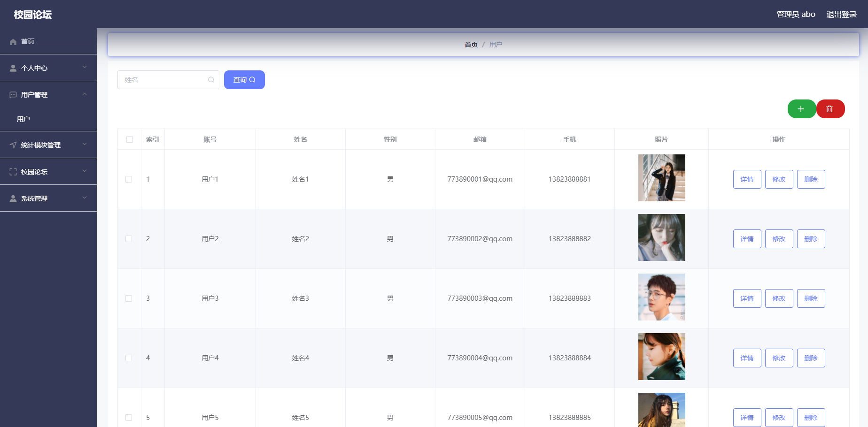This screenshot has width=868, height=427.
Task: Click the paper-plane icon beside 统计模块管理
Action: click(13, 145)
